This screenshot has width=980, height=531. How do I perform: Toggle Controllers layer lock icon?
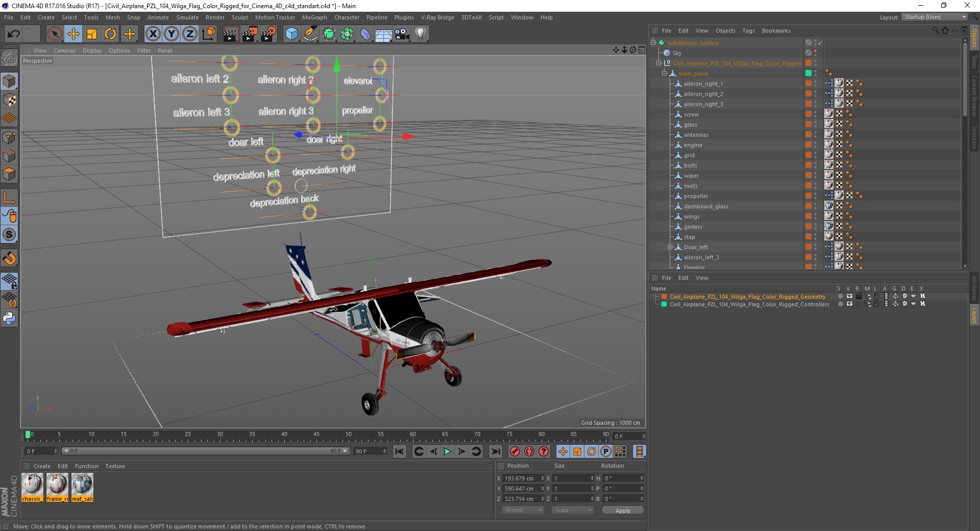(x=876, y=304)
